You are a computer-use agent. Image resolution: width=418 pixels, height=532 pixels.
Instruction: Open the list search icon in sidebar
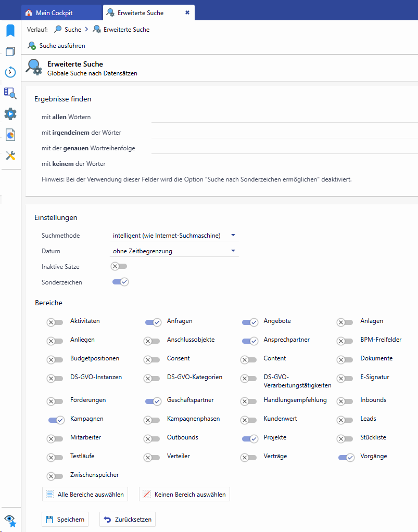pos(10,93)
